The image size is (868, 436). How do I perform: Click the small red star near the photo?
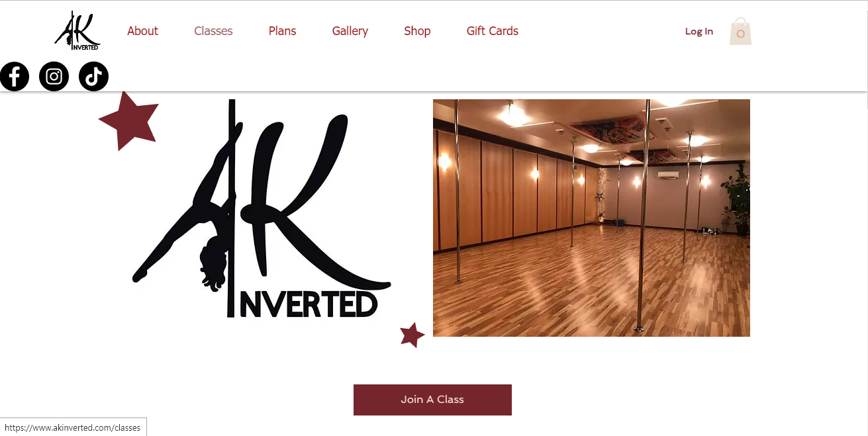(x=412, y=335)
